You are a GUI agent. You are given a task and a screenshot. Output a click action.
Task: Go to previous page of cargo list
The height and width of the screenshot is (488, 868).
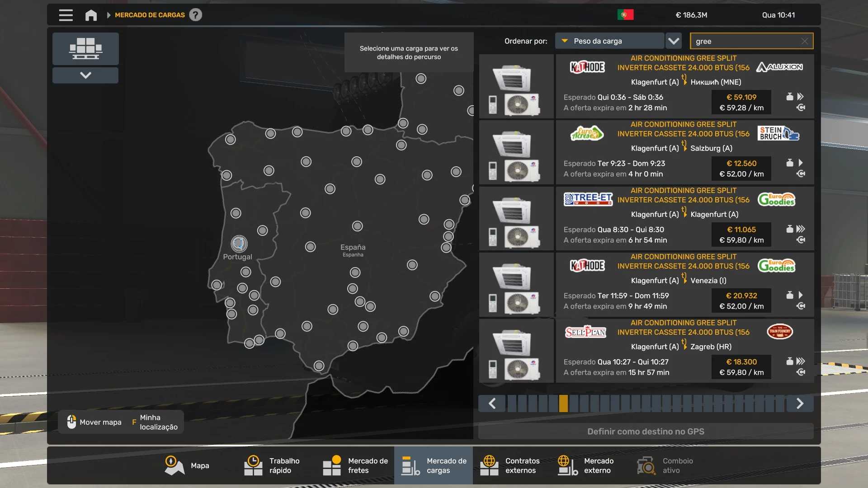[492, 403]
